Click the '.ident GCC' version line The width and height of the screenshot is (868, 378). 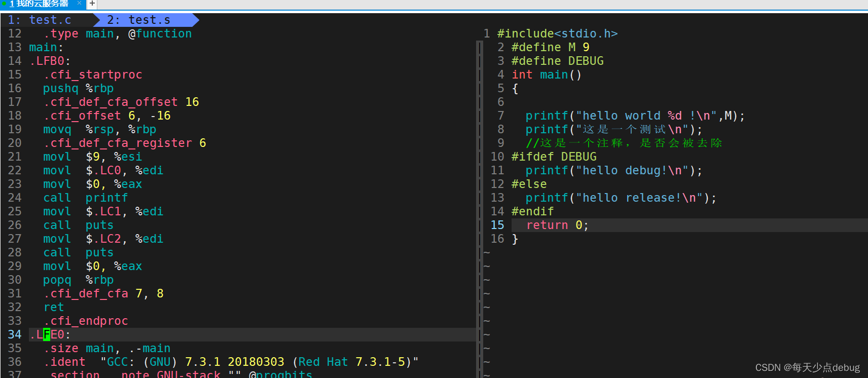tap(231, 362)
